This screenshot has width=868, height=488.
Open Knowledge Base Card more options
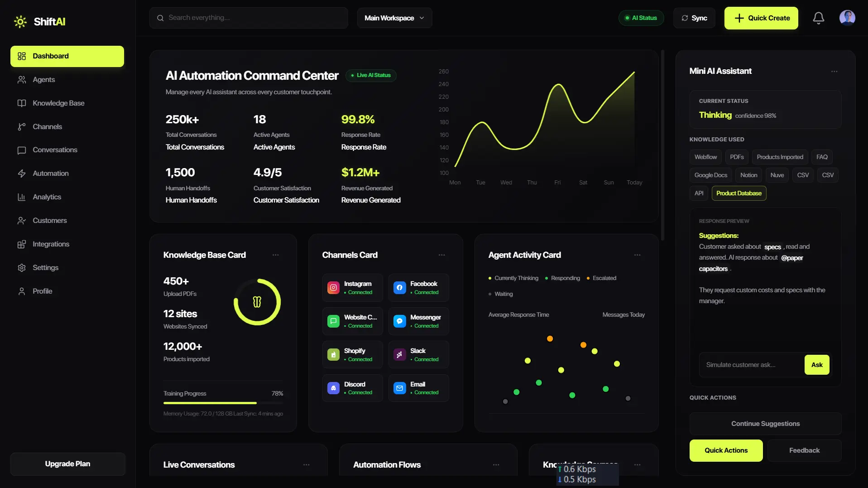275,255
